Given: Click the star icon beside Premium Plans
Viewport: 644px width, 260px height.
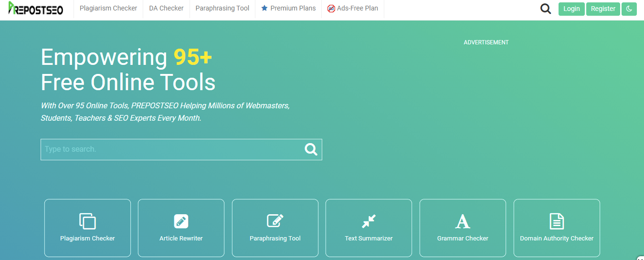Looking at the screenshot, I should 264,8.
